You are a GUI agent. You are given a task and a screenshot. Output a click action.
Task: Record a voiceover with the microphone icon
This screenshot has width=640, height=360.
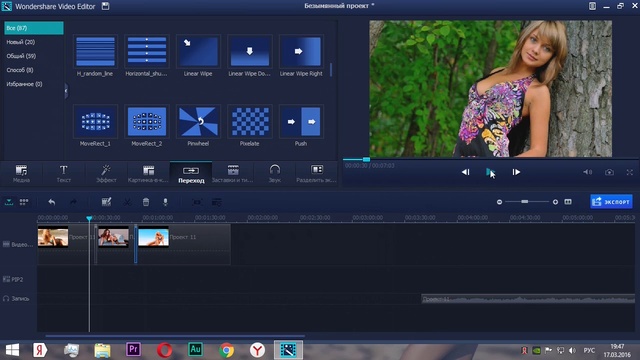coord(165,202)
